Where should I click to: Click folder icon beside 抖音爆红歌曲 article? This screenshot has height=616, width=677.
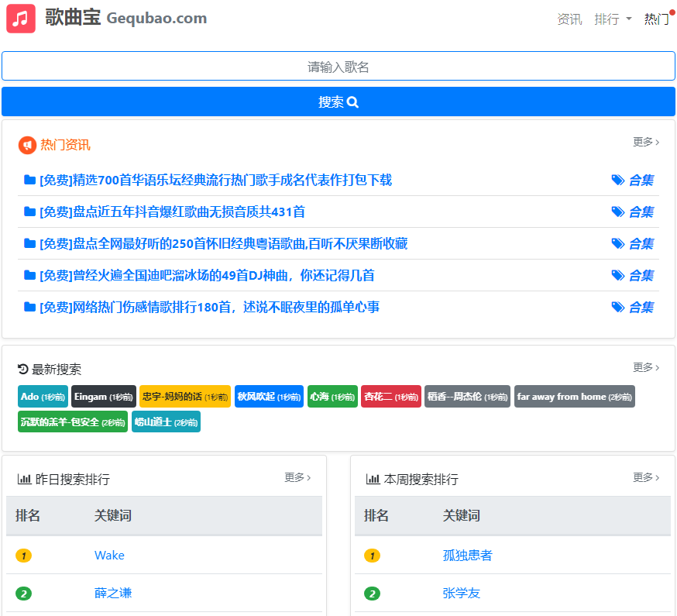click(x=29, y=212)
